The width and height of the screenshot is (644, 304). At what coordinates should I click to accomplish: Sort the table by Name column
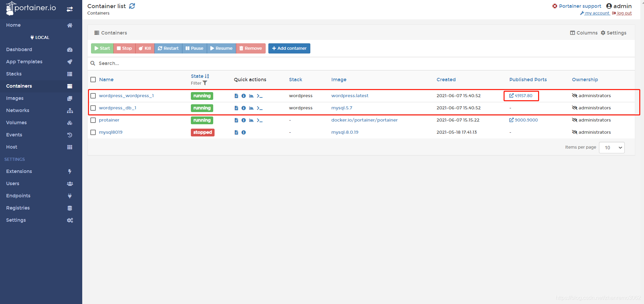106,80
